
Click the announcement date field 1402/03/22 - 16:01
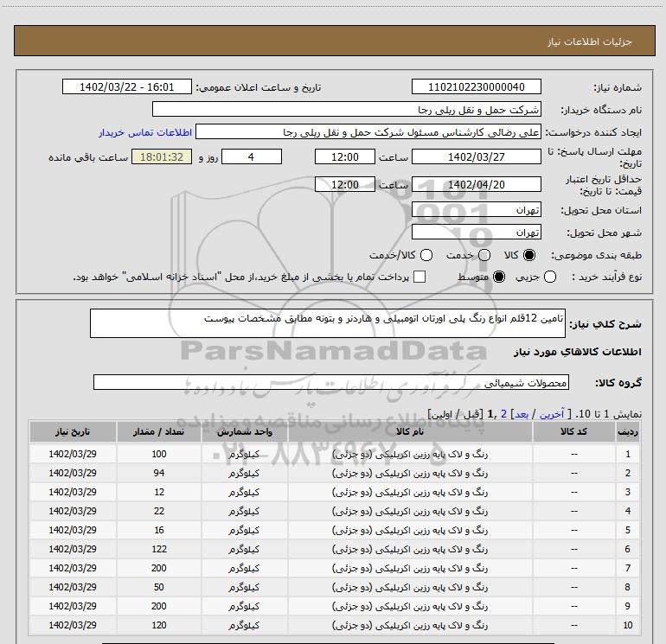[x=127, y=86]
